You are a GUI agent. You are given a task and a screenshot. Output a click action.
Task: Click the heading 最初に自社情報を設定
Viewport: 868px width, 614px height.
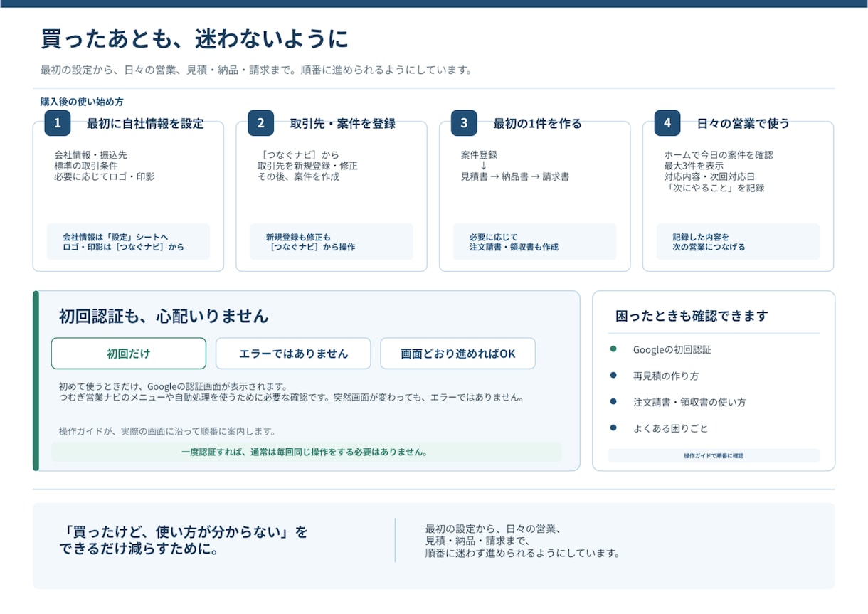point(145,124)
